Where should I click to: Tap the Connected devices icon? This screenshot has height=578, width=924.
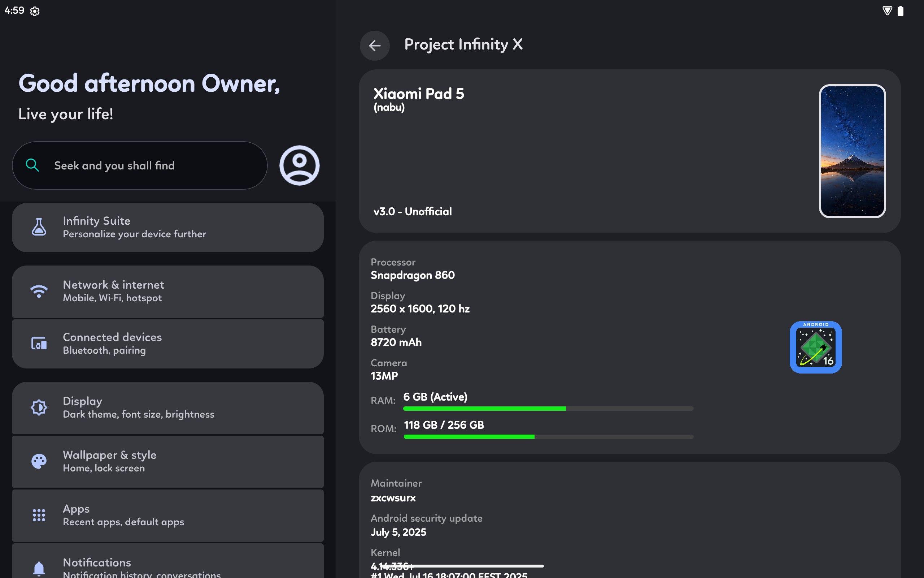(x=39, y=343)
